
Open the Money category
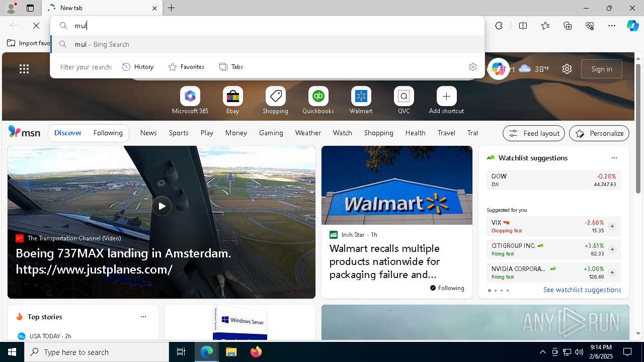pos(236,133)
